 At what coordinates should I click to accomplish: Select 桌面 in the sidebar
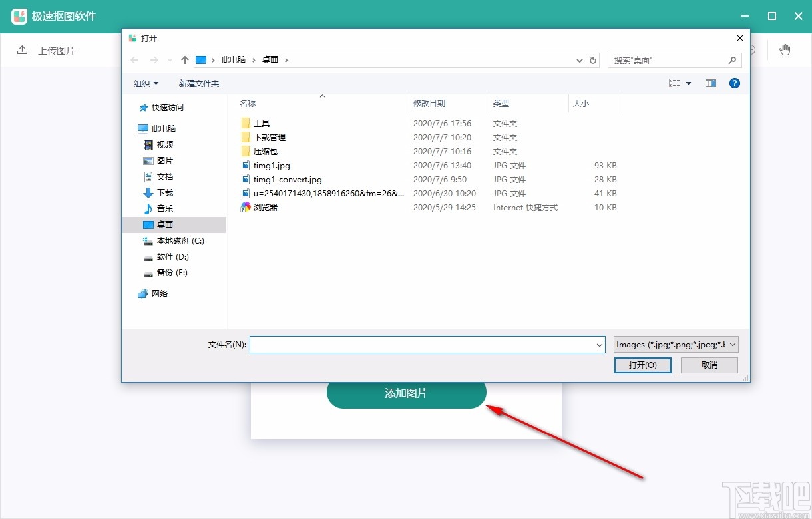174,224
